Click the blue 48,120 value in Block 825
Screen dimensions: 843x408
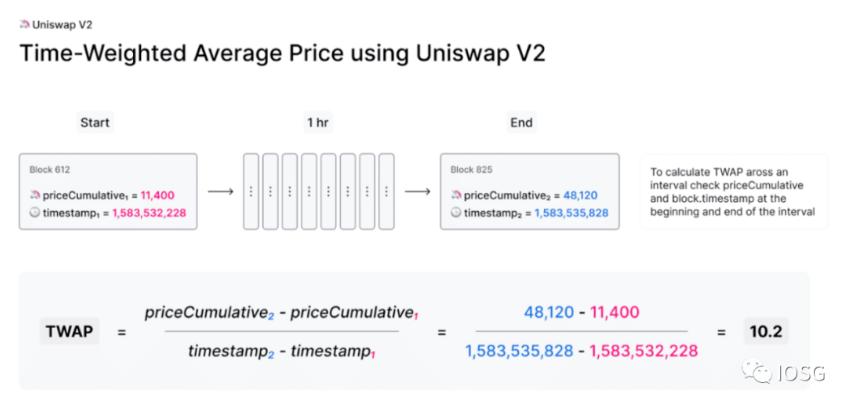(x=580, y=196)
